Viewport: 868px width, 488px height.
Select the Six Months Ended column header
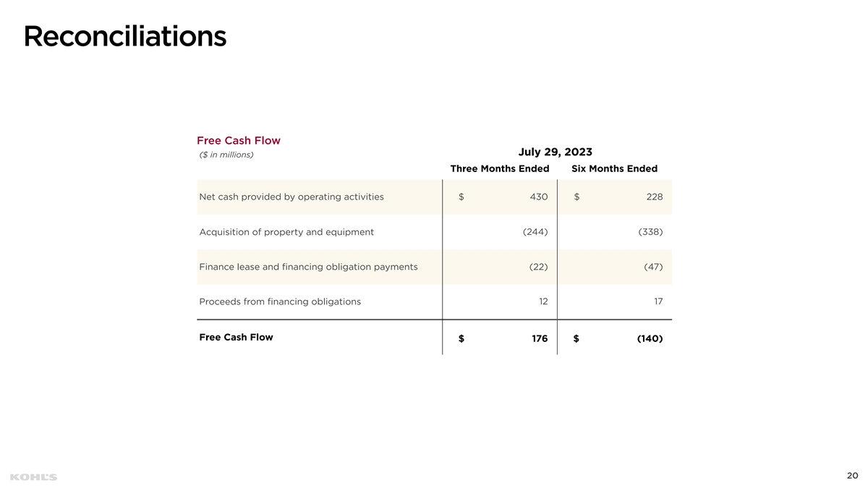(x=614, y=168)
